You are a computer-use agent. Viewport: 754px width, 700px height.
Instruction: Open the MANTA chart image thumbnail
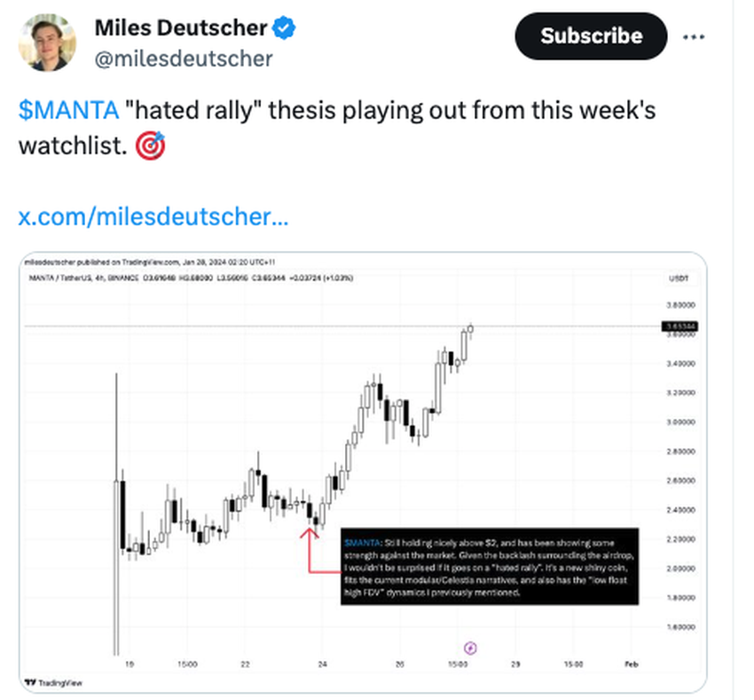(363, 472)
